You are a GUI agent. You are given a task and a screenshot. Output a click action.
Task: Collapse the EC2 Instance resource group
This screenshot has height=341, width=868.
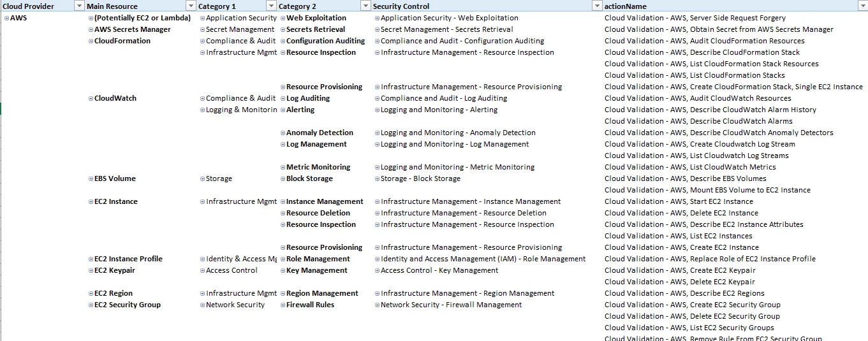click(x=91, y=202)
